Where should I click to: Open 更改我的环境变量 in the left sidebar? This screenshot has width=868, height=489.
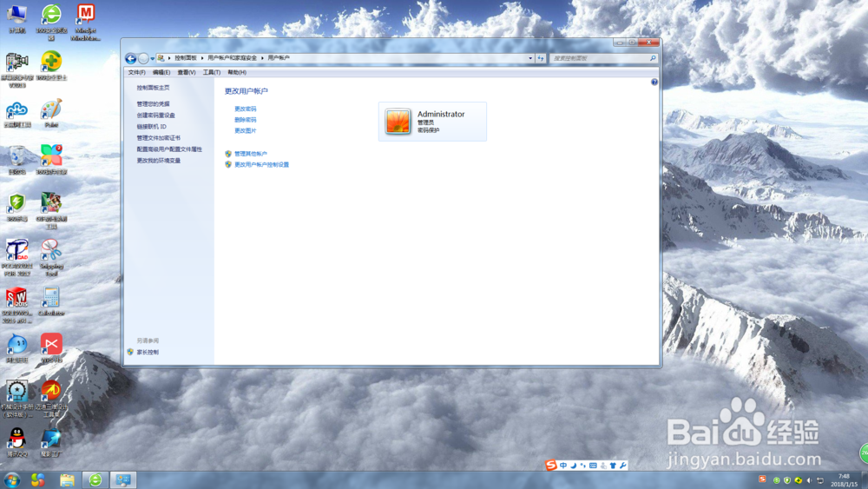click(159, 161)
